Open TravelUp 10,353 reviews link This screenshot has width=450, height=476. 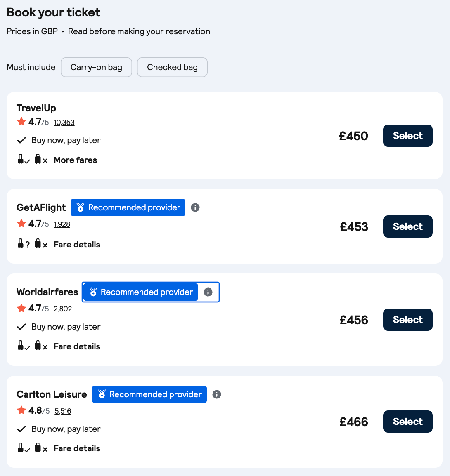[x=64, y=123]
